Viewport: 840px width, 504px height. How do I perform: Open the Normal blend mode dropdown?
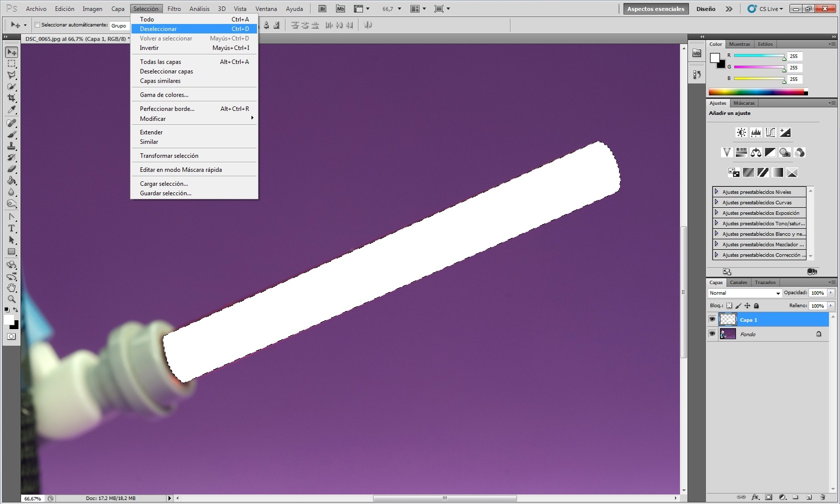click(x=744, y=293)
